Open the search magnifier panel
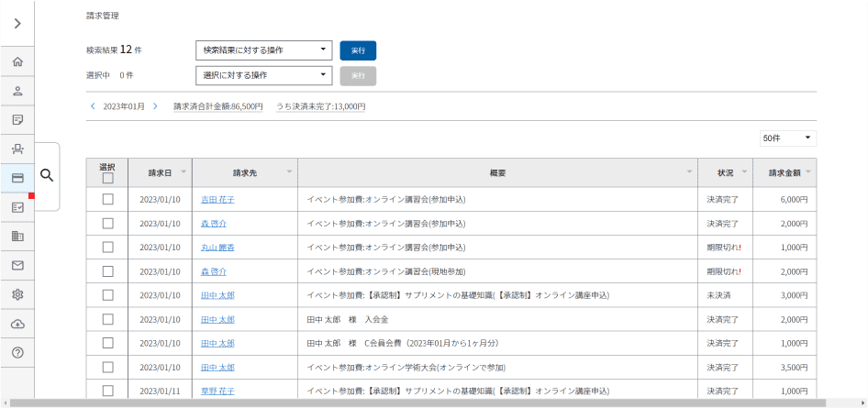The width and height of the screenshot is (868, 408). pyautogui.click(x=47, y=176)
